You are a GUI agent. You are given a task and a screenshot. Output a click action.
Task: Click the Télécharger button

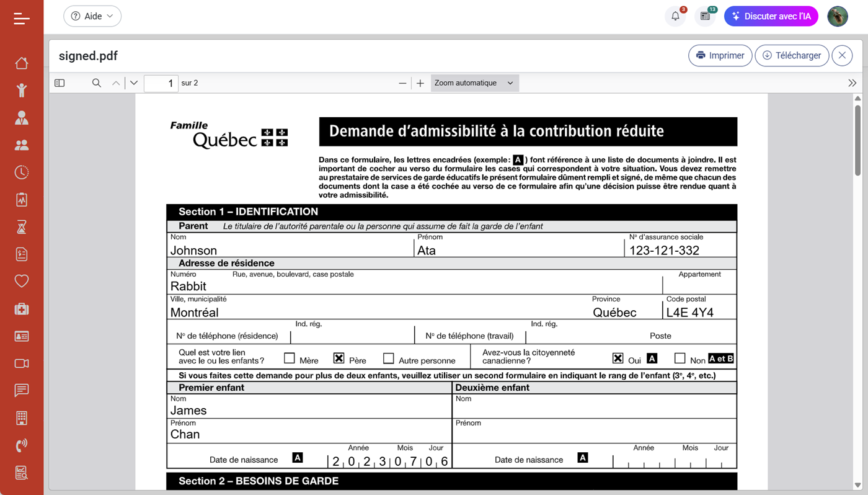tap(792, 55)
